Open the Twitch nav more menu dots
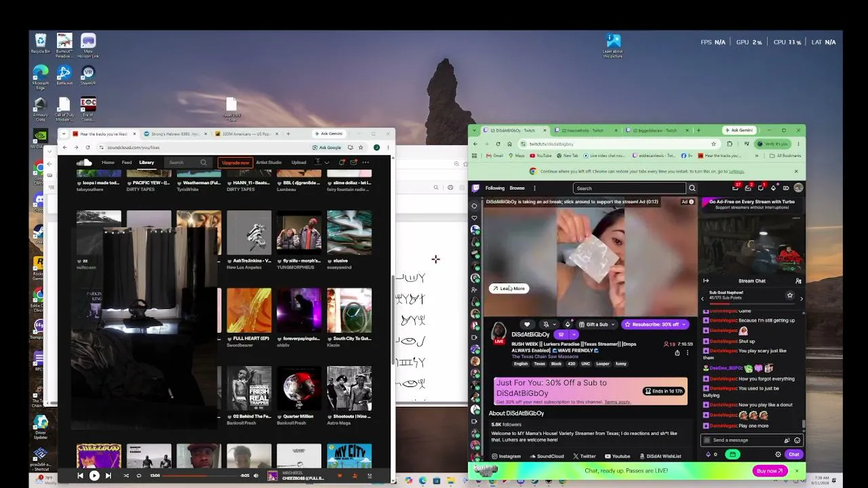 tap(534, 188)
